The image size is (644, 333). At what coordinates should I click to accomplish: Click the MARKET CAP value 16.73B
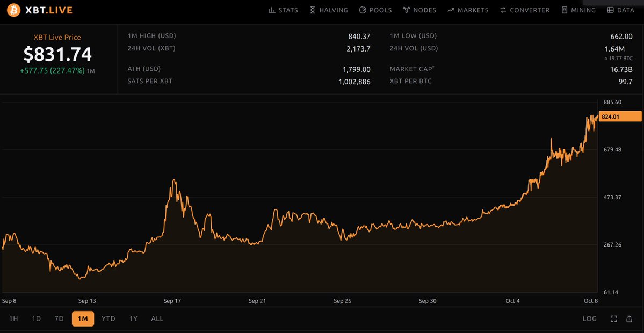[x=621, y=69]
